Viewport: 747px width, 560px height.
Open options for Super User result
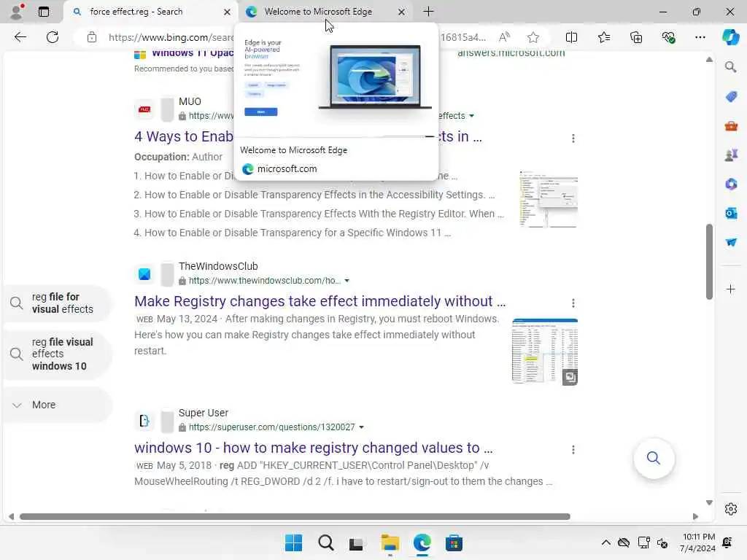pyautogui.click(x=573, y=449)
